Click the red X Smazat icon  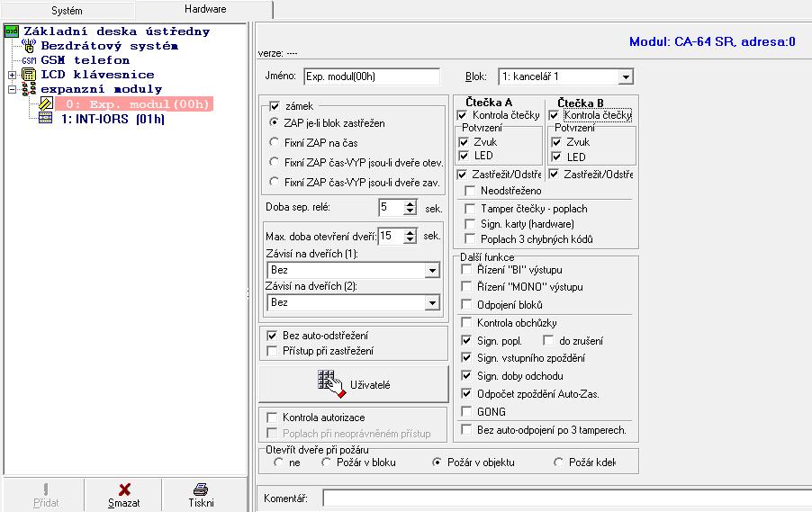point(124,490)
